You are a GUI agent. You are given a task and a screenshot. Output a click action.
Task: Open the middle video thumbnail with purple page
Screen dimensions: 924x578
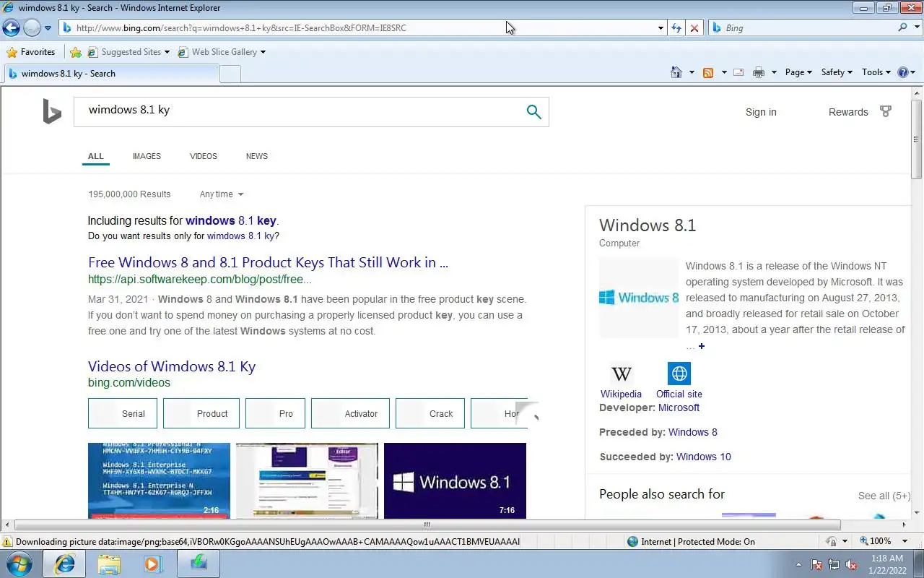click(307, 480)
